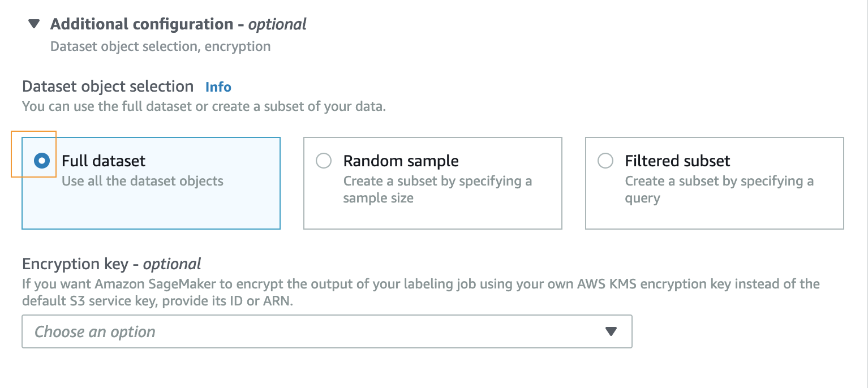Click the "Encryption key - optional" label
868x388 pixels.
tap(111, 264)
